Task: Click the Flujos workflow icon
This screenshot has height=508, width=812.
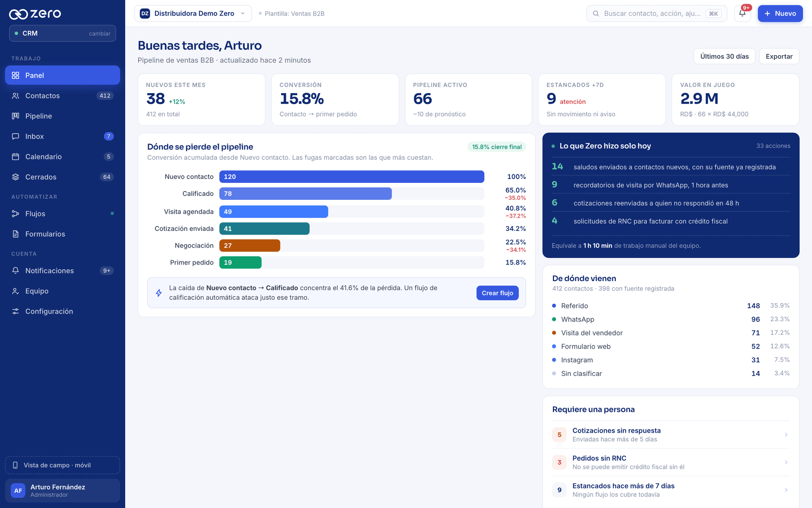Action: coord(16,214)
